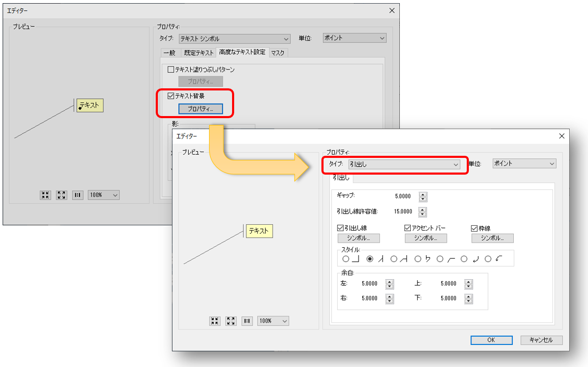This screenshot has height=367, width=588.
Task: Open 単位 ポイント dropdown in front editor
Action: pos(524,164)
